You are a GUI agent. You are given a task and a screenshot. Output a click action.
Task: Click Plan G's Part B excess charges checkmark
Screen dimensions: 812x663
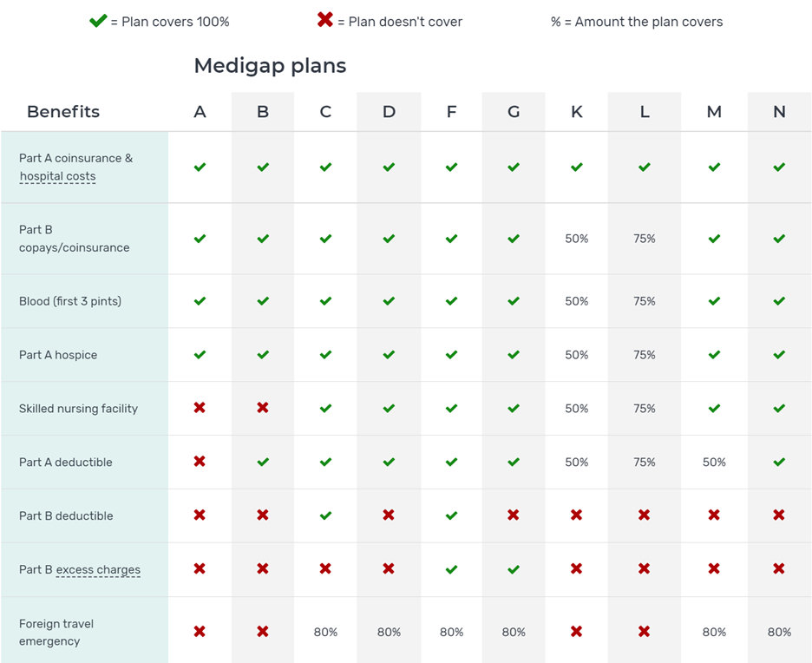[x=514, y=569]
